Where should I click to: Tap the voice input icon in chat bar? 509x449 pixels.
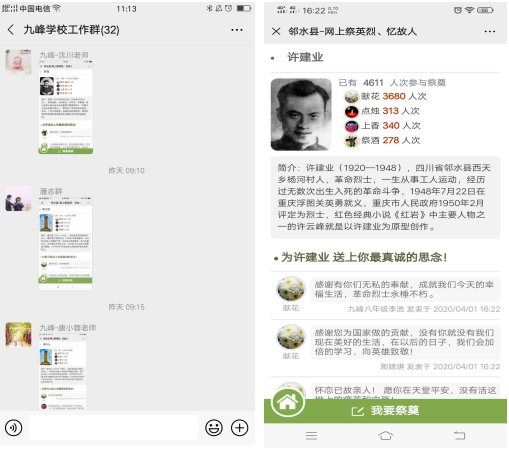[14, 428]
